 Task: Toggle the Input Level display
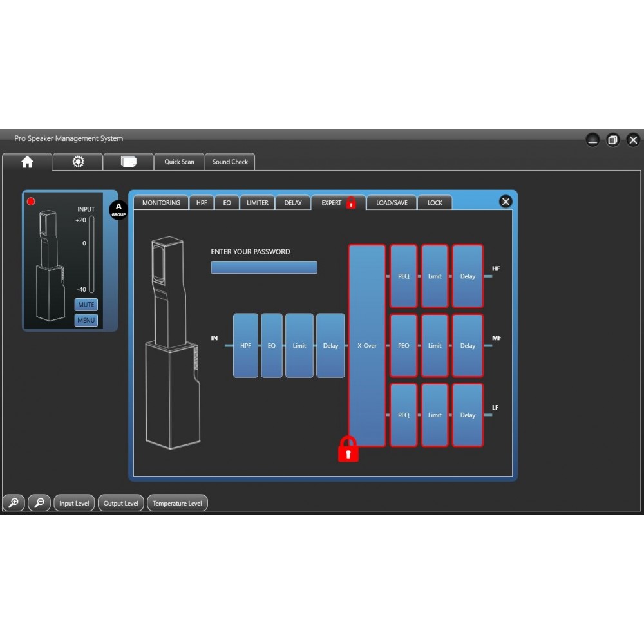74,504
